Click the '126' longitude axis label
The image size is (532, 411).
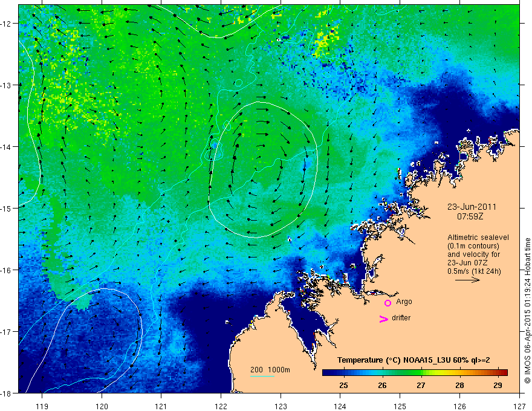pyautogui.click(x=459, y=406)
